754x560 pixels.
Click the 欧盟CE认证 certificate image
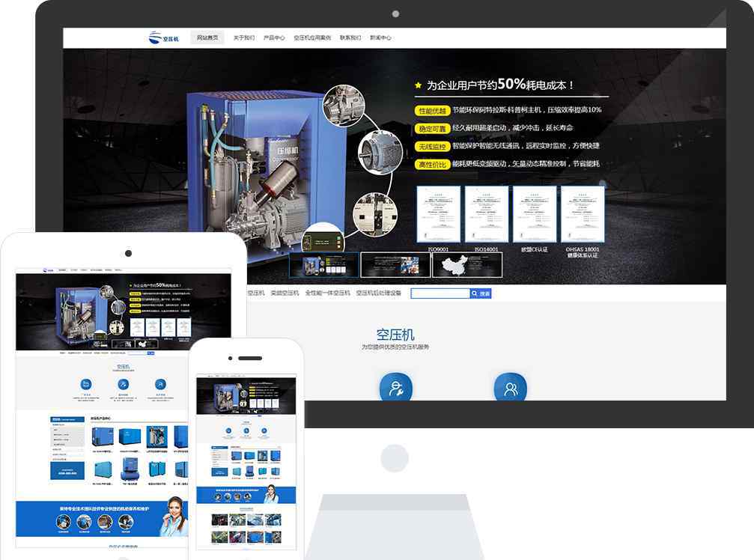tap(535, 214)
